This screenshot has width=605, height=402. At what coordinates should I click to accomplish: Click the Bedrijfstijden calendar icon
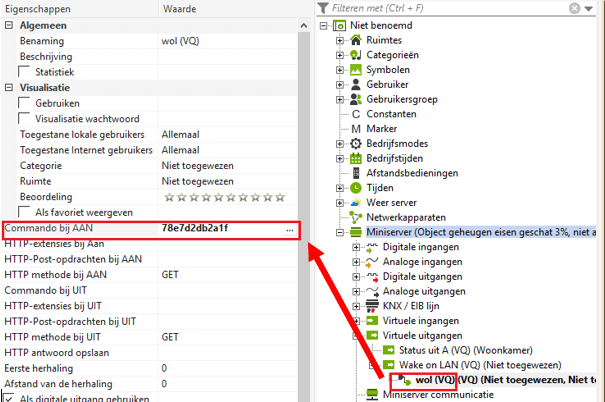tap(357, 158)
